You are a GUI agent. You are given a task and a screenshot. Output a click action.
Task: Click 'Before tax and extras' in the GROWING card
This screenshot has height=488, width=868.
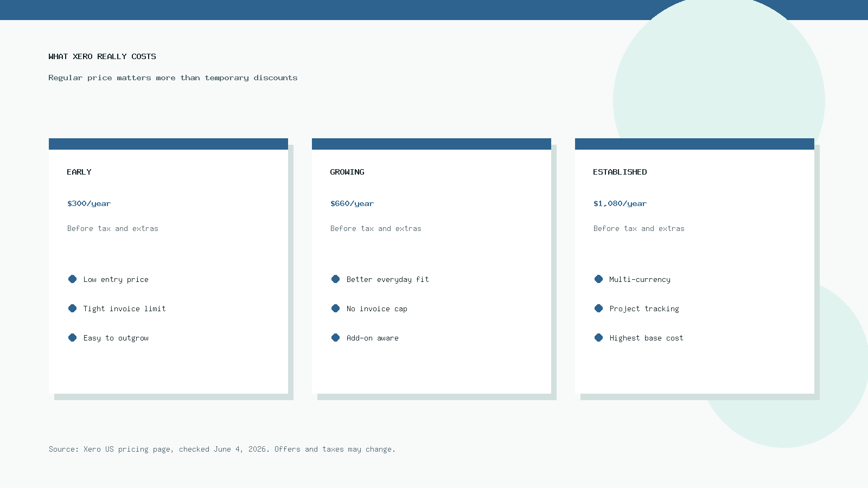(376, 229)
